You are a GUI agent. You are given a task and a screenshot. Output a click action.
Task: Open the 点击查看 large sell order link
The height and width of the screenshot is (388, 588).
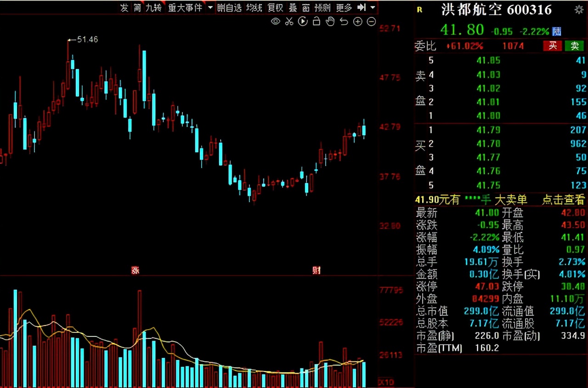pyautogui.click(x=563, y=200)
